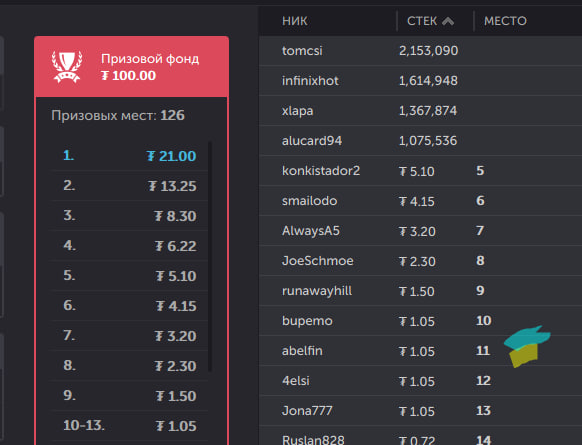Image resolution: width=582 pixels, height=445 pixels.
Task: Sort players by НИК column
Action: 294,21
